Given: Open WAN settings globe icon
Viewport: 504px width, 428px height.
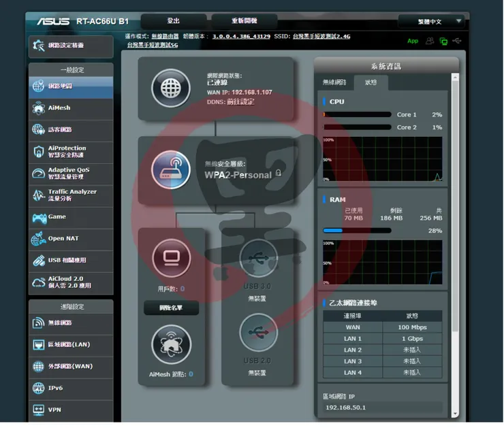Looking at the screenshot, I should 38,366.
